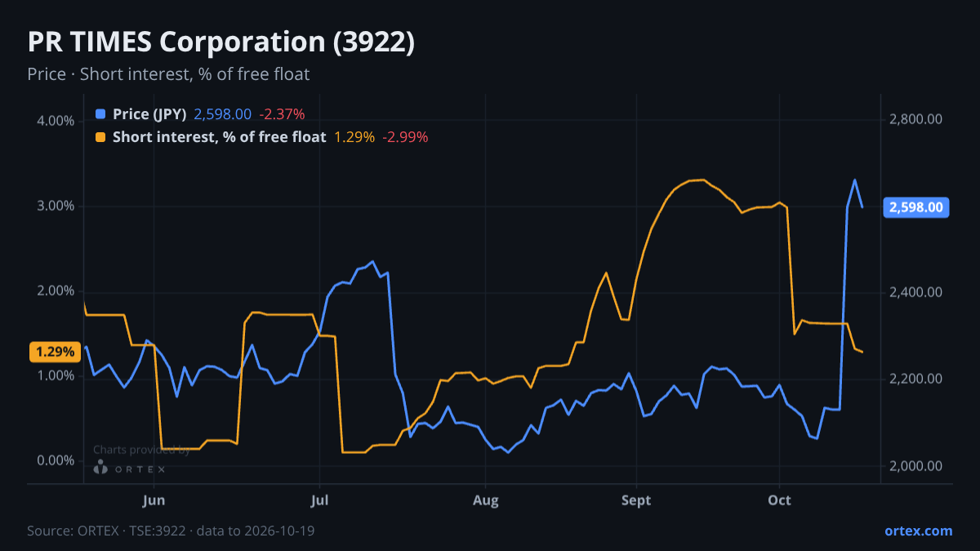This screenshot has width=980, height=551.
Task: Click the source ORTEX TSE:3922 footer text
Action: pos(171,531)
